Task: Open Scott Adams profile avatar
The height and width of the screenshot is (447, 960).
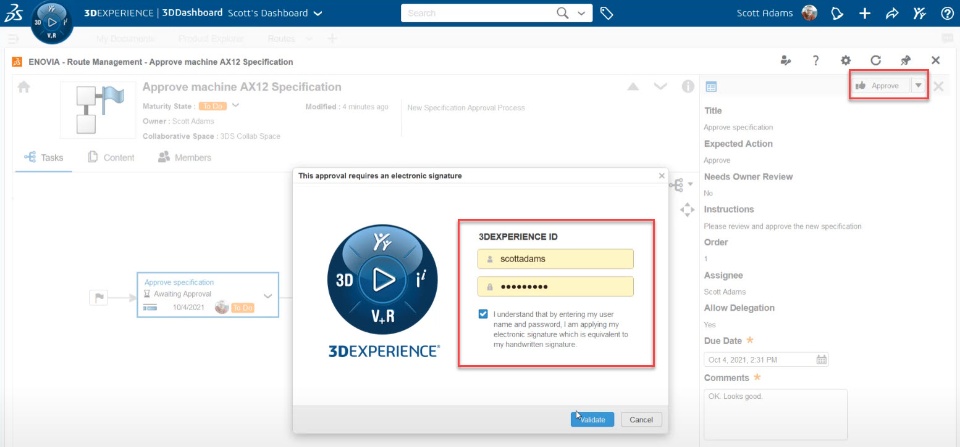Action: tap(810, 13)
